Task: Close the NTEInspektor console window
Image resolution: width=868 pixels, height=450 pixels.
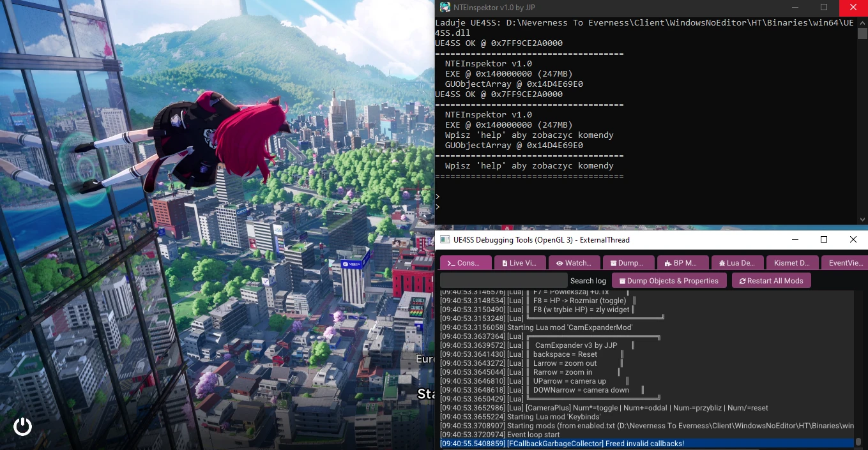Action: click(853, 8)
